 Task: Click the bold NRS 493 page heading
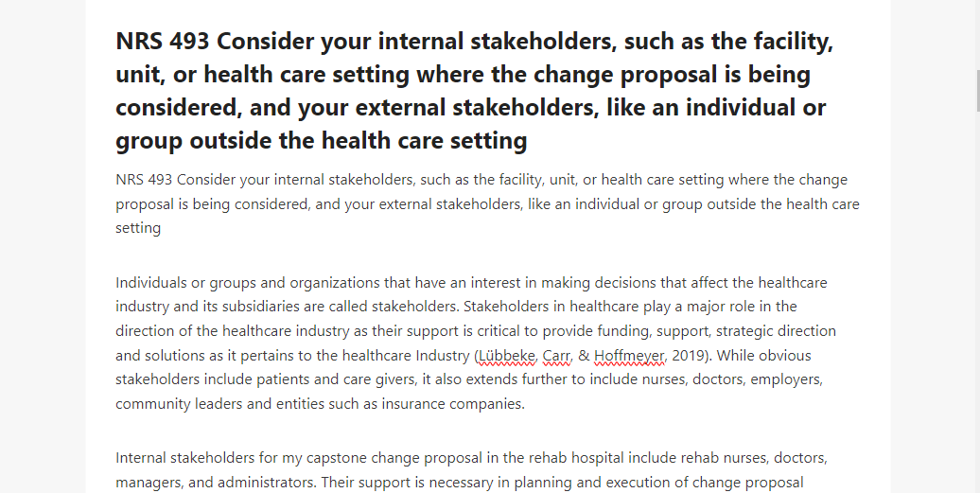475,91
